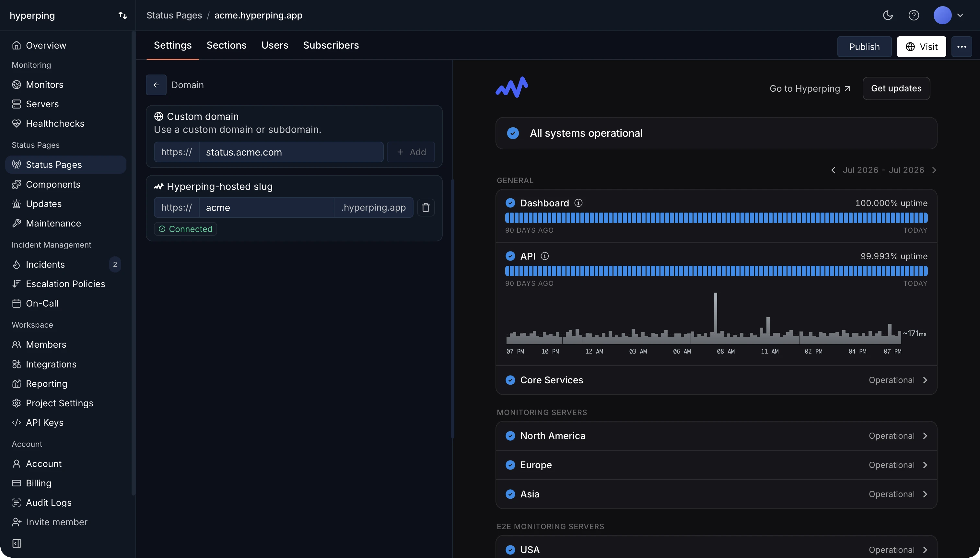The image size is (980, 558).
Task: Expand the Europe server row
Action: pyautogui.click(x=716, y=465)
